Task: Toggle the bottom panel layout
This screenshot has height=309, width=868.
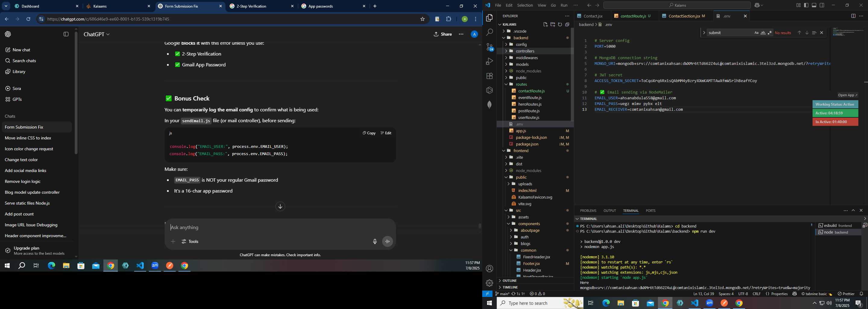Action: 814,5
